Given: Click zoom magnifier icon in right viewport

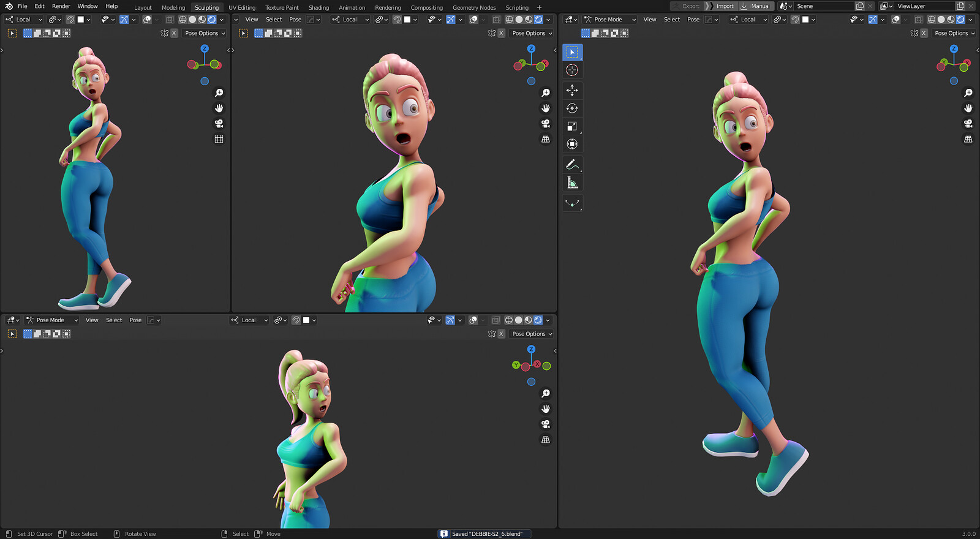Looking at the screenshot, I should click(x=968, y=93).
